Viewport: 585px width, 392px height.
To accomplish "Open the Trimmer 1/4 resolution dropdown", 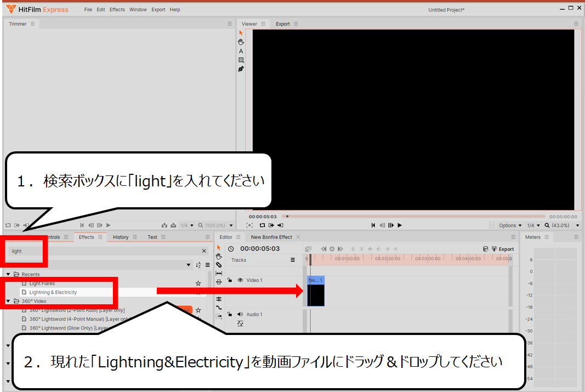I will point(187,225).
